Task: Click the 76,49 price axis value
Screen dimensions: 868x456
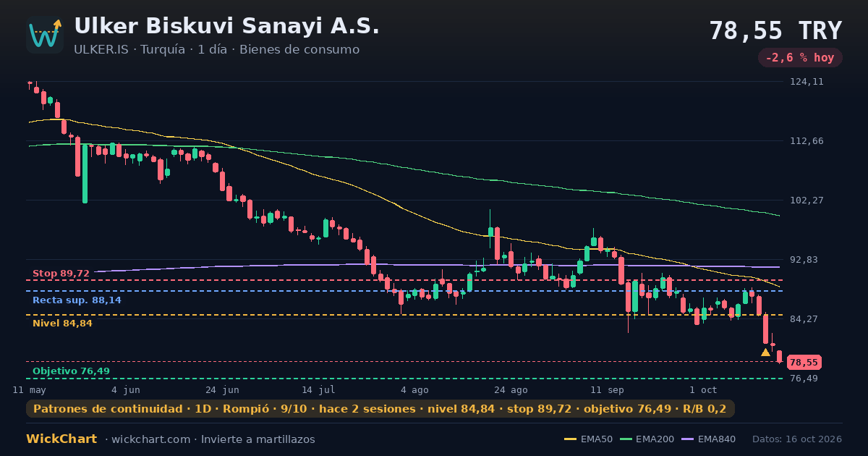Action: 804,379
